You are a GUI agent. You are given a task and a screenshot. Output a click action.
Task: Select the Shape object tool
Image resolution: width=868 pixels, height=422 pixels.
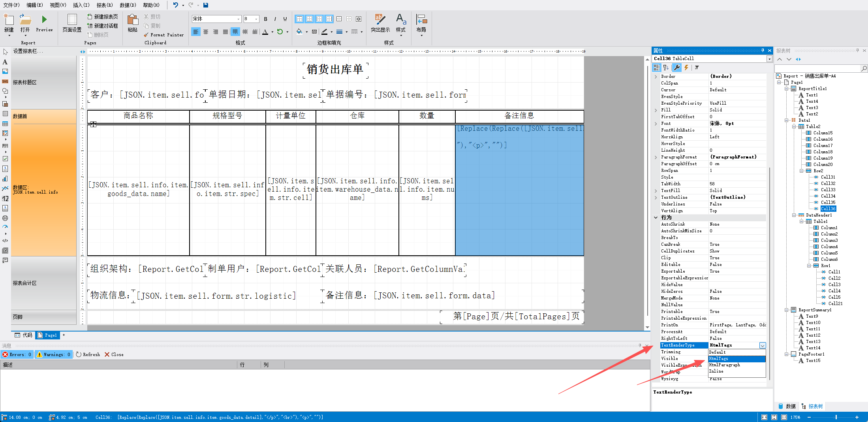point(5,91)
